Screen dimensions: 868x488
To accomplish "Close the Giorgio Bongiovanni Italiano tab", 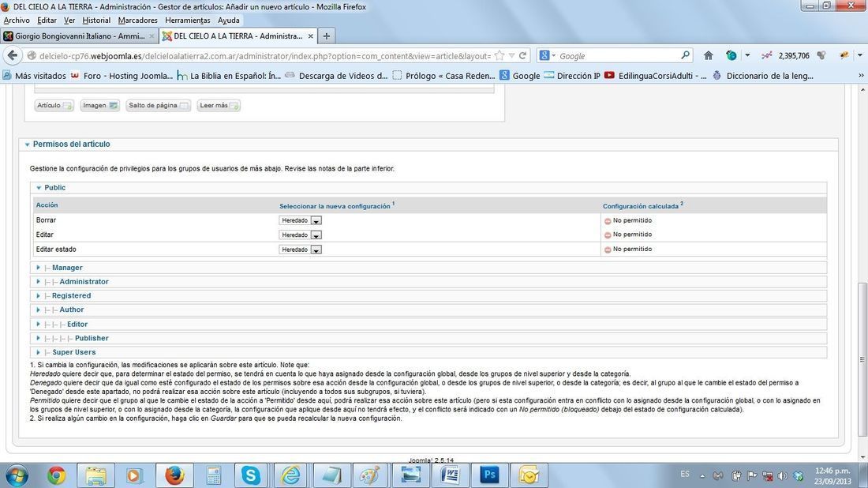I will (152, 36).
